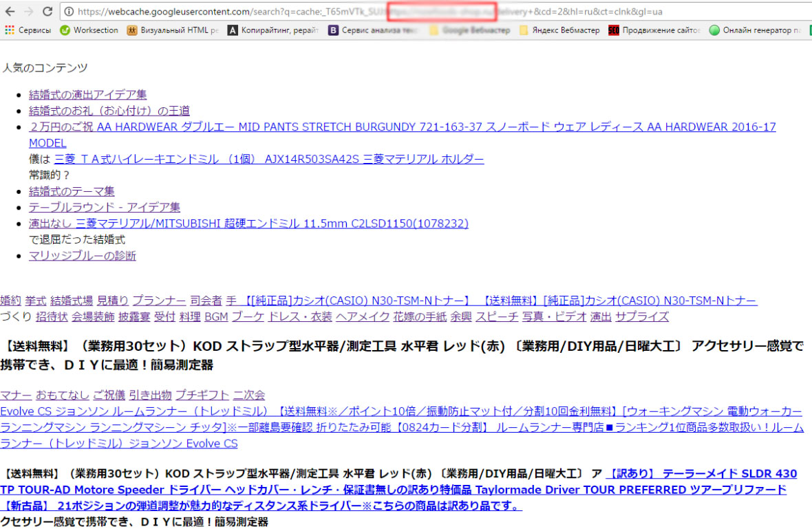The width and height of the screenshot is (812, 531).
Task: Go back with the browser back arrow
Action: point(10,12)
